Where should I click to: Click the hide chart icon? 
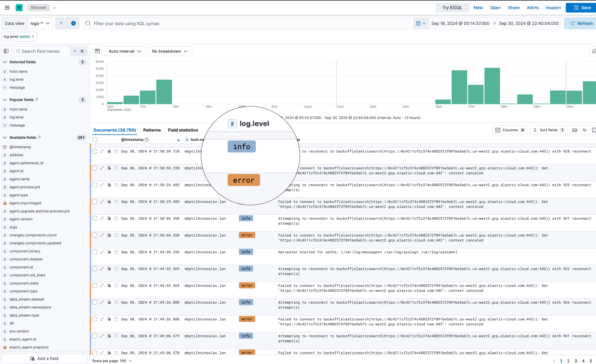point(97,51)
